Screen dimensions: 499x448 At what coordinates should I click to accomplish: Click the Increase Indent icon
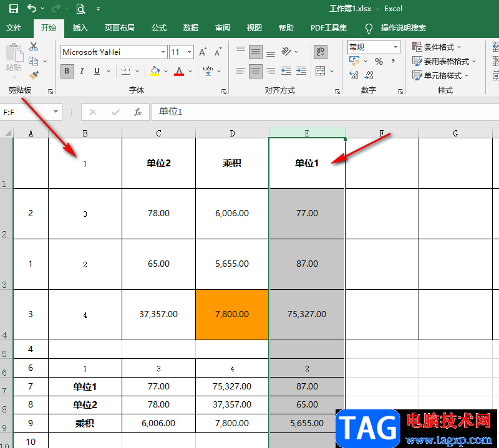tap(301, 71)
